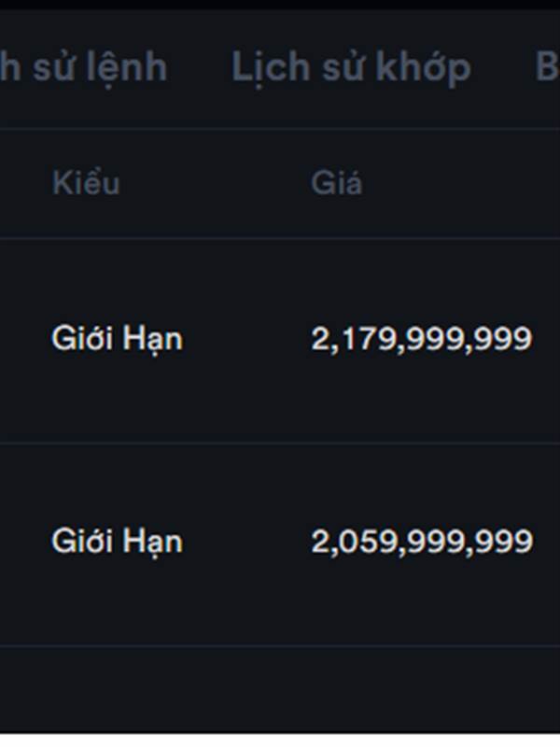The height and width of the screenshot is (747, 560).
Task: Click the divider below the column headers
Action: (x=280, y=238)
